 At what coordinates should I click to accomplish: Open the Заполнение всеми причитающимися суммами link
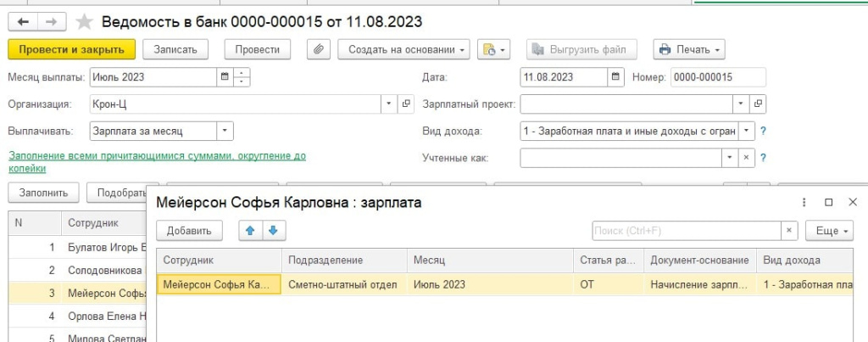click(x=157, y=162)
